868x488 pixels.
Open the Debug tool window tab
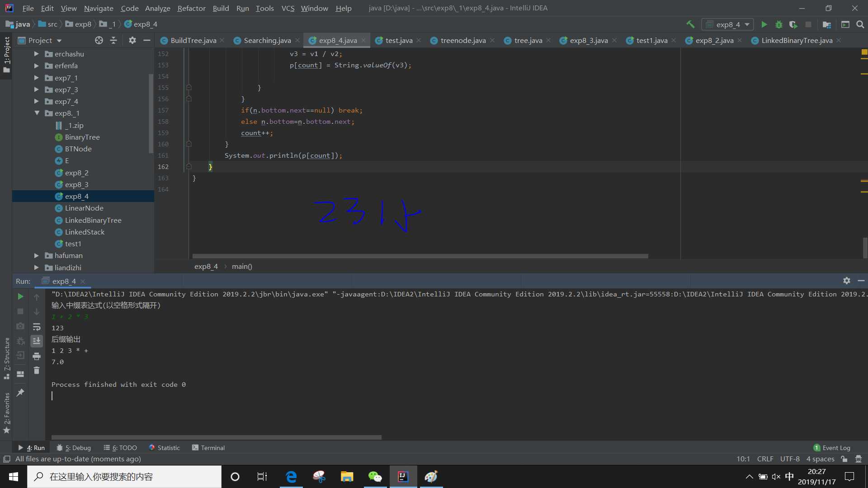74,448
